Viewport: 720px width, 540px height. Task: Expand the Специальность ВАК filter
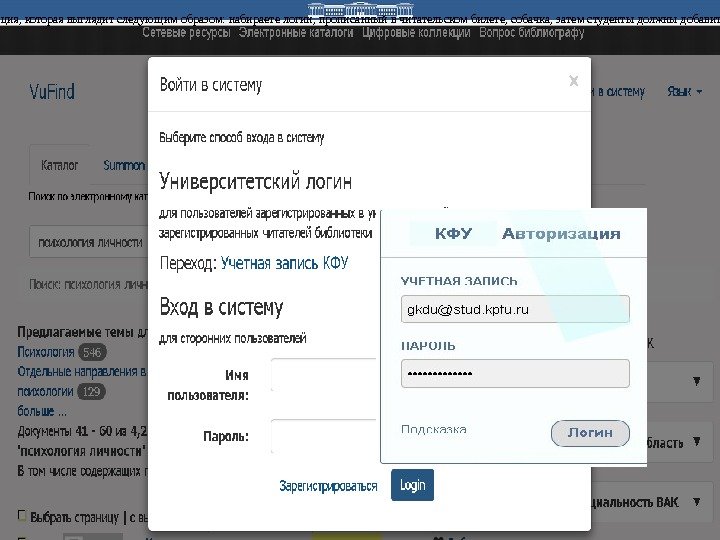tap(697, 502)
